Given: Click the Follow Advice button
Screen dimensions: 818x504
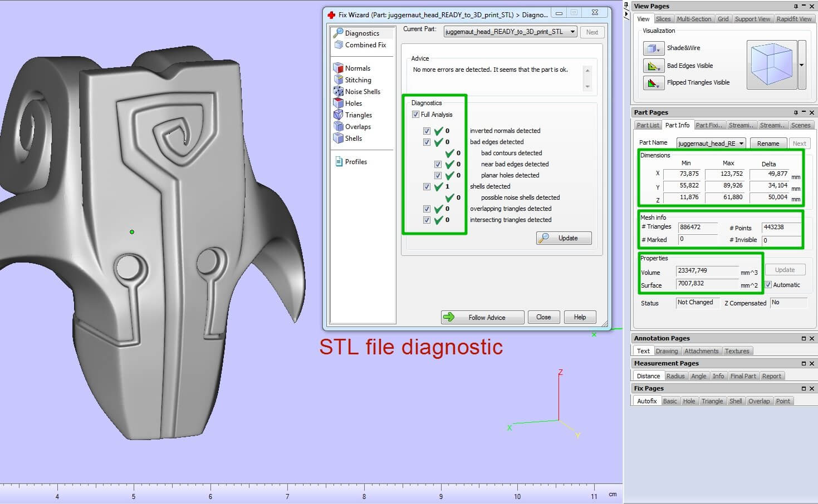Looking at the screenshot, I should coord(482,317).
